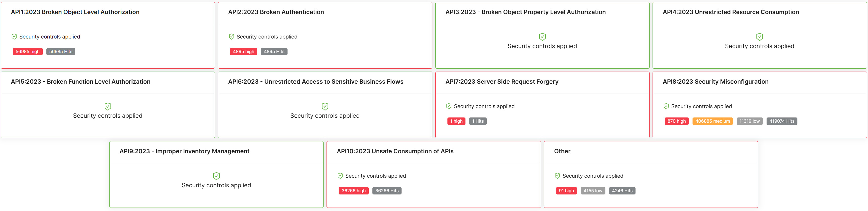
Task: Click the 419074 Hits badge
Action: pyautogui.click(x=782, y=121)
